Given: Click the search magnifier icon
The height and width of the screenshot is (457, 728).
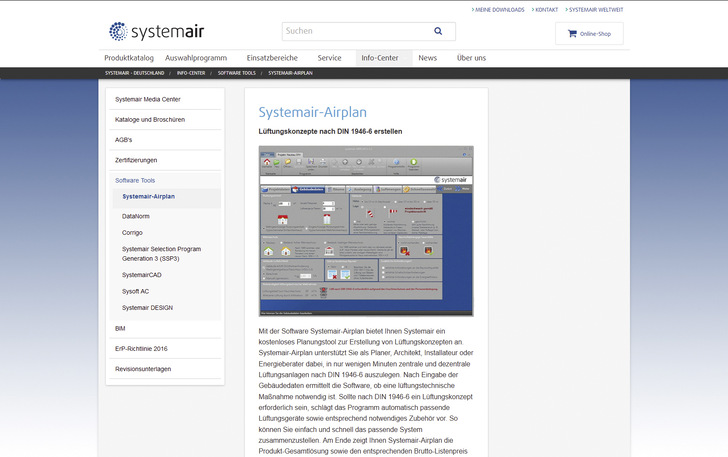Looking at the screenshot, I should pyautogui.click(x=438, y=31).
